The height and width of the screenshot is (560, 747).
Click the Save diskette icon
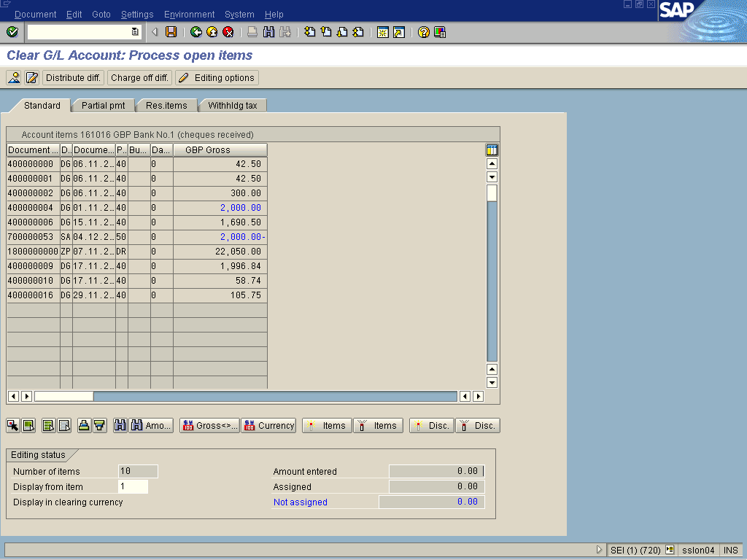point(171,32)
